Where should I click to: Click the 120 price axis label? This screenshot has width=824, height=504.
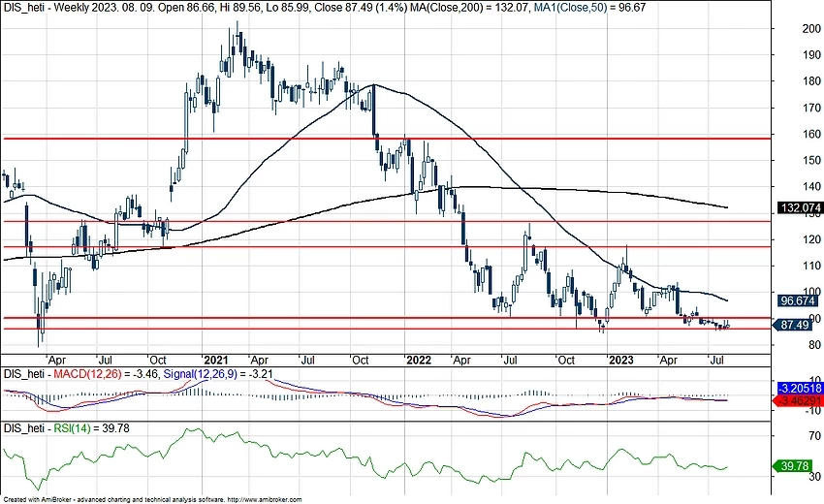(x=811, y=239)
